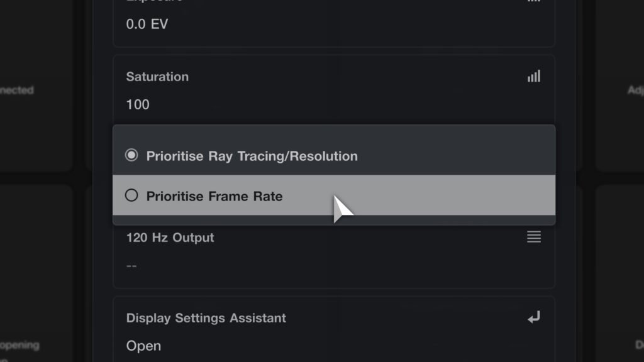Click the Display Settings Assistant enter-arrow icon
The height and width of the screenshot is (362, 644).
534,318
